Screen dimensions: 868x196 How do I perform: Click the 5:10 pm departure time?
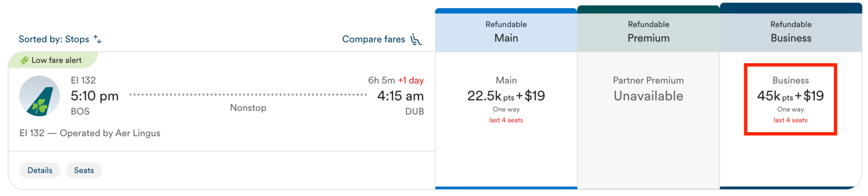coord(94,96)
